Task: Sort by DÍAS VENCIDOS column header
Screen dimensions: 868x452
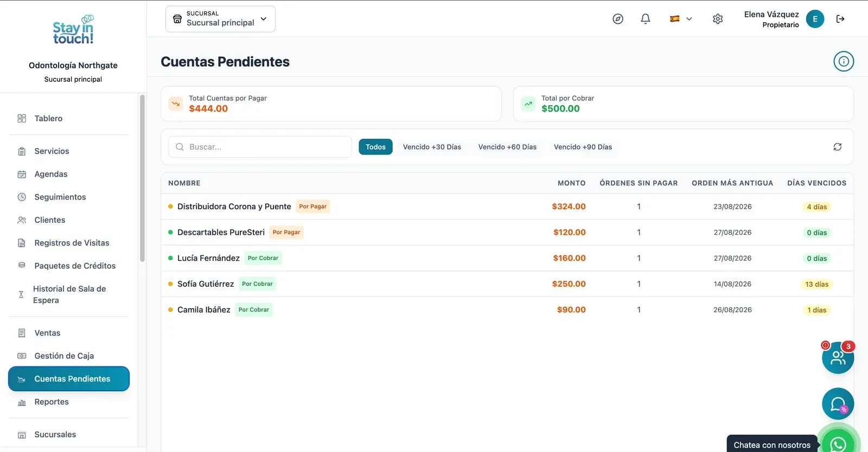Action: pyautogui.click(x=816, y=183)
